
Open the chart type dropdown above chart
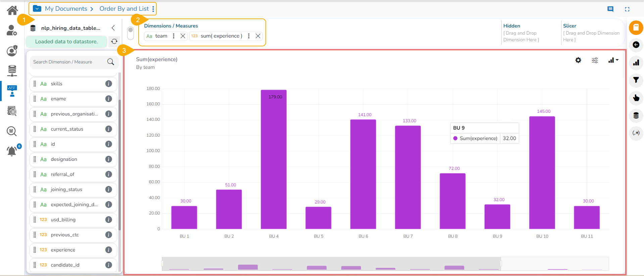pyautogui.click(x=613, y=60)
